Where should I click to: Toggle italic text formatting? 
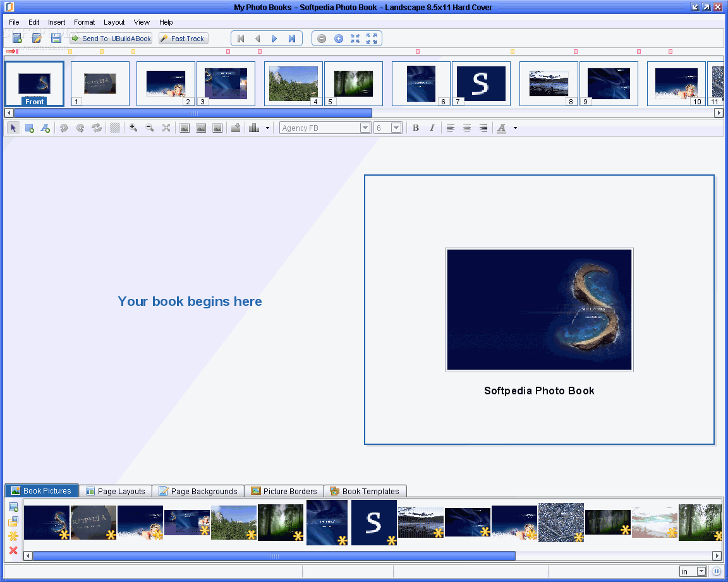(432, 128)
